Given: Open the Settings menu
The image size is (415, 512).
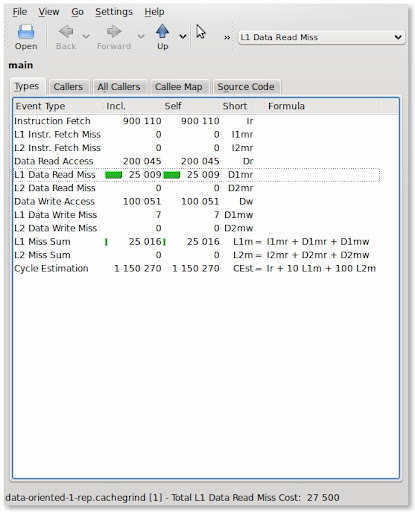Looking at the screenshot, I should [114, 12].
